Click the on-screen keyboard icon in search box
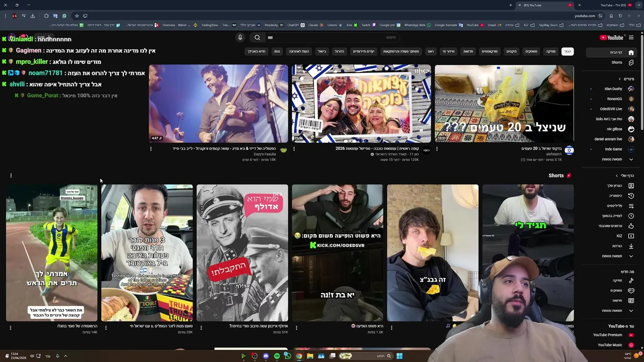The height and width of the screenshot is (362, 644). (270, 38)
